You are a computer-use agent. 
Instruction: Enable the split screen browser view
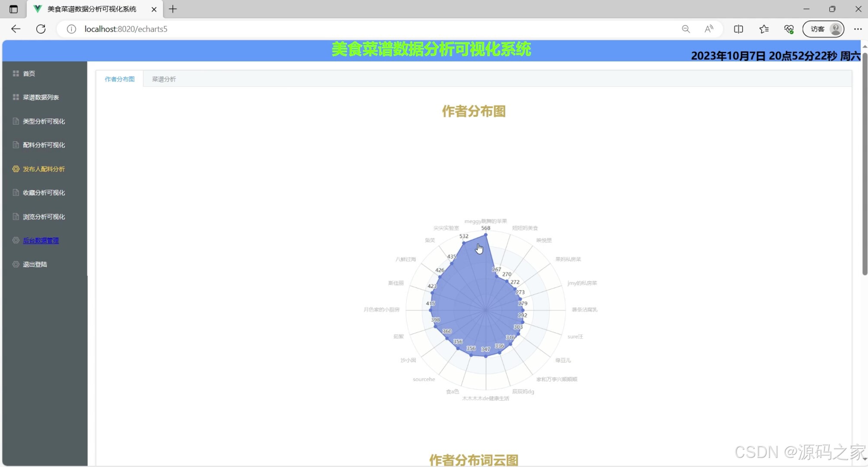(738, 29)
